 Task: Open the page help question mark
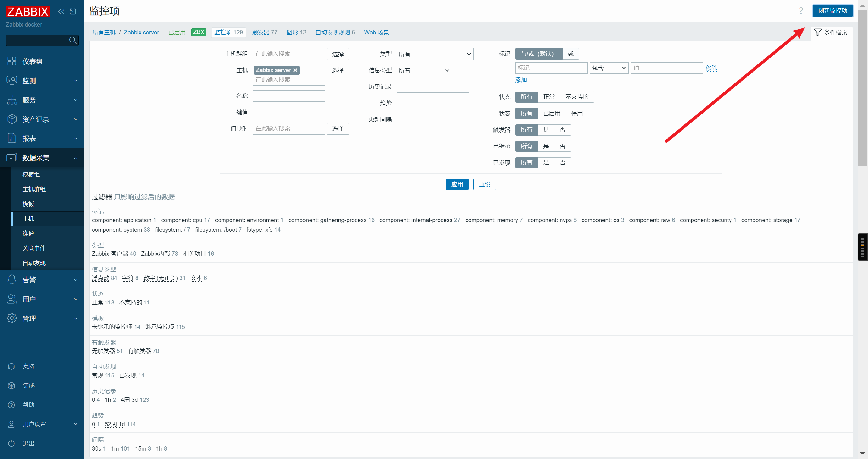801,11
